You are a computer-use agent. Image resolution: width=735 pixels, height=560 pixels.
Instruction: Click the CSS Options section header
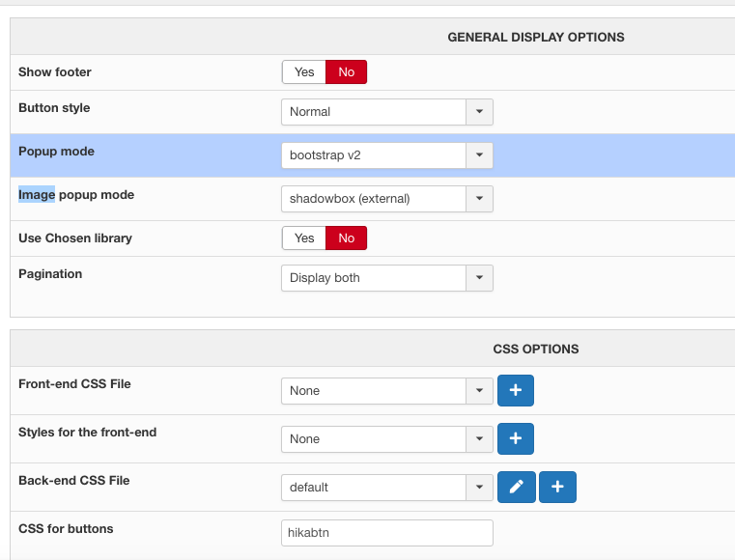click(536, 349)
